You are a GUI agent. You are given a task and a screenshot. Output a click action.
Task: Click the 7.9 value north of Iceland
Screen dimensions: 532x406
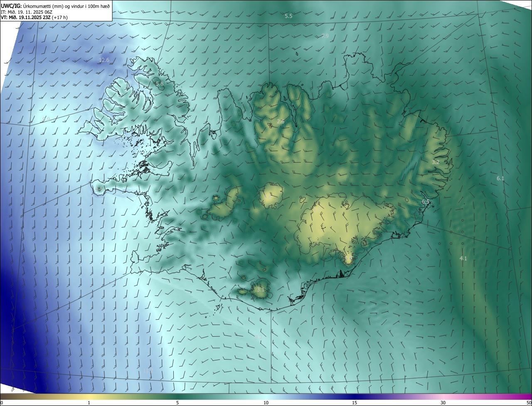[325, 36]
